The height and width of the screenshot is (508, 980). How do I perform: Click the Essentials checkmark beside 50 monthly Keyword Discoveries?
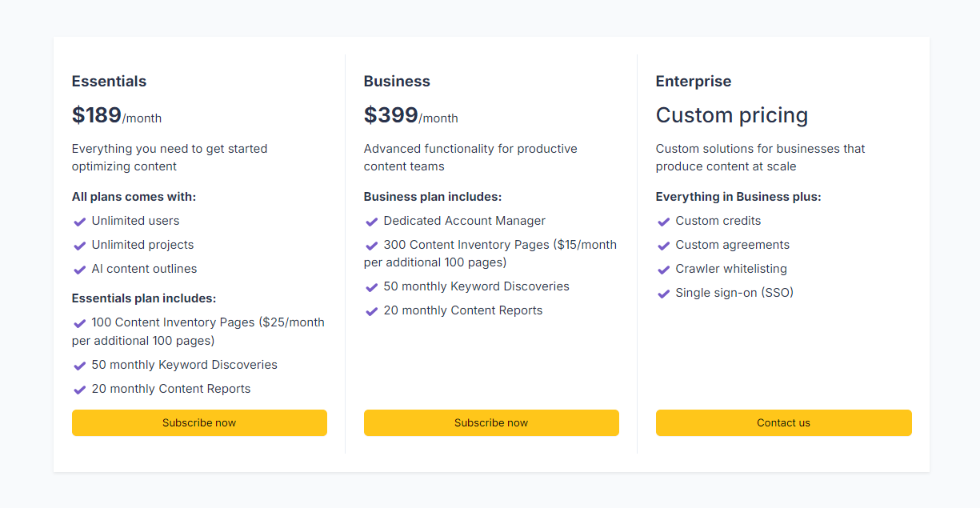coord(79,366)
